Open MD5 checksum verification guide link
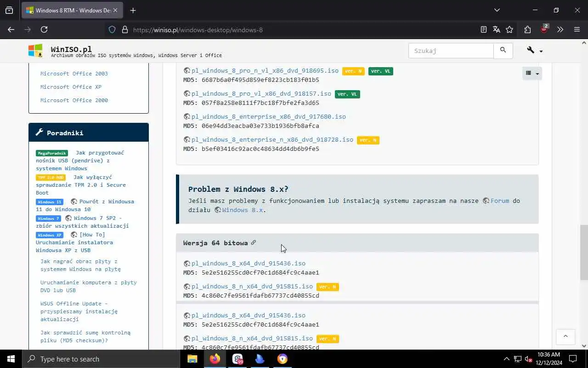 pyautogui.click(x=85, y=337)
